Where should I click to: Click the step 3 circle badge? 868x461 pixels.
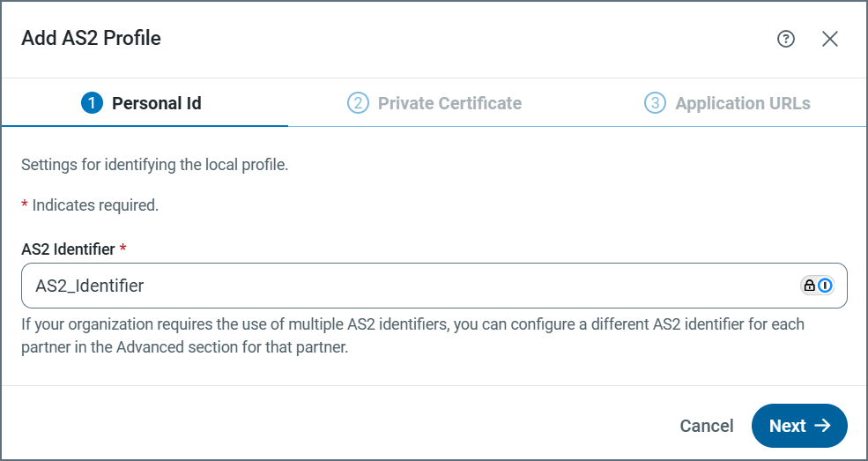click(655, 103)
